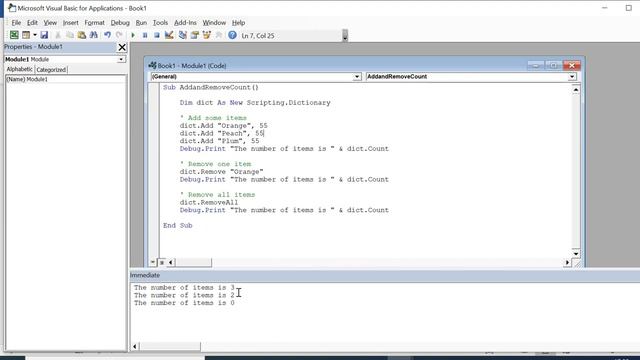Open the View menu
The width and height of the screenshot is (640, 360).
[50, 22]
